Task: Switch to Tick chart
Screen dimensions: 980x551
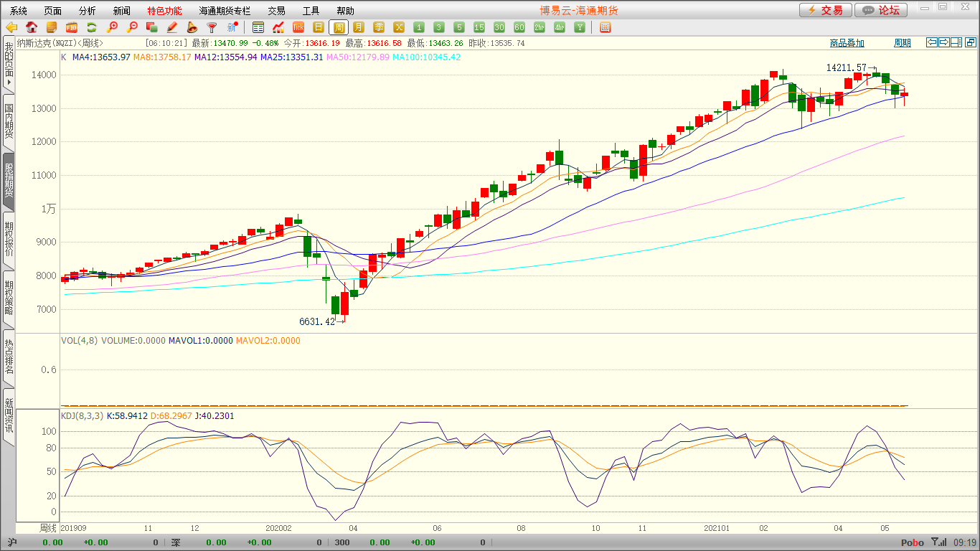Action: pyautogui.click(x=298, y=27)
